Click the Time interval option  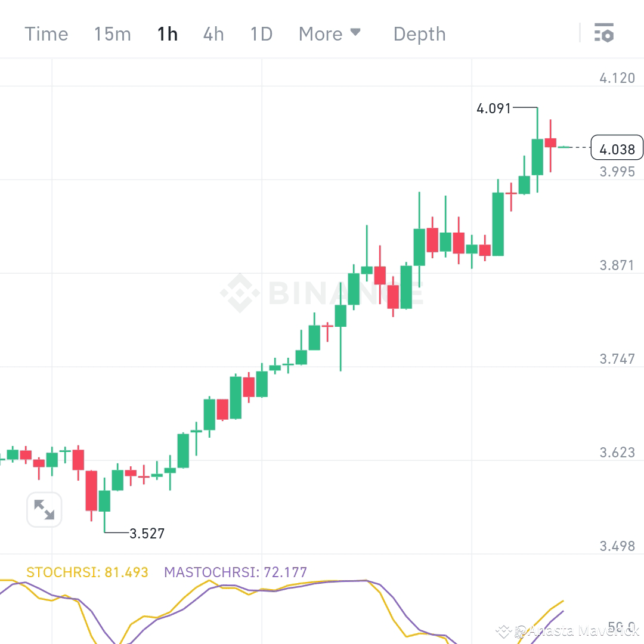click(46, 34)
